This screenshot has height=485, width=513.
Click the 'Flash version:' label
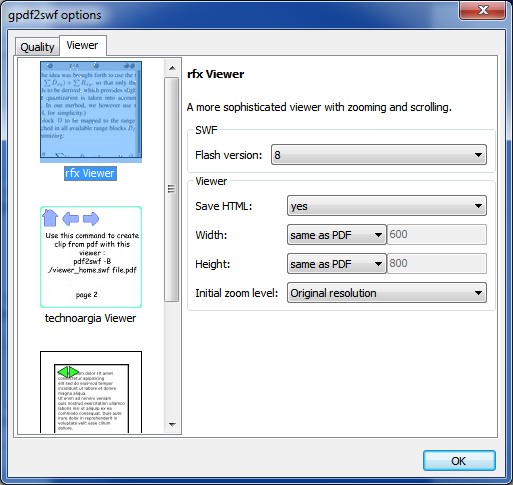(x=229, y=155)
